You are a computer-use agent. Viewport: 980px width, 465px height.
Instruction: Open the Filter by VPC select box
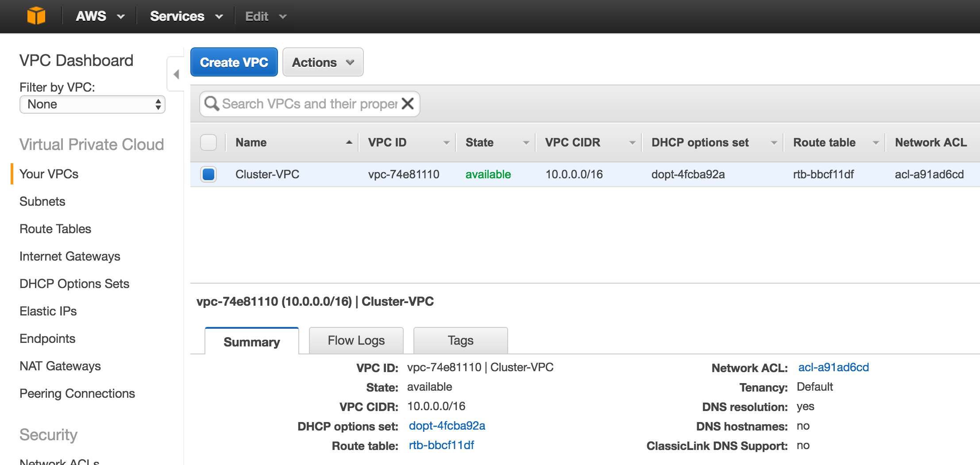point(93,104)
